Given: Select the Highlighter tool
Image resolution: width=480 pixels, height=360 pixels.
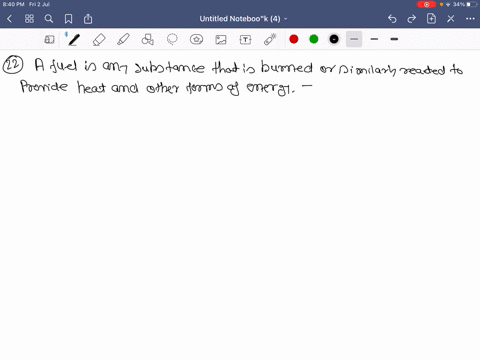Looking at the screenshot, I should tap(123, 40).
